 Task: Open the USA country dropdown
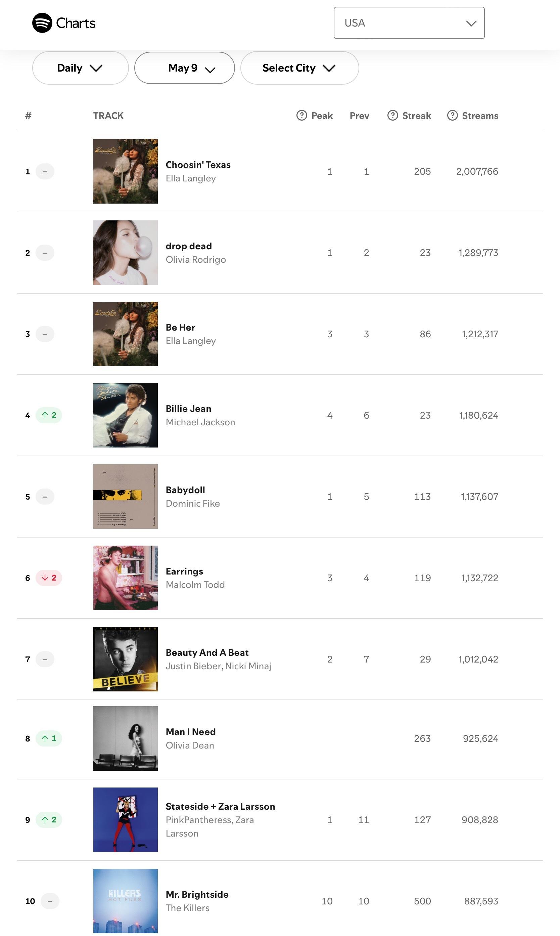pos(409,23)
